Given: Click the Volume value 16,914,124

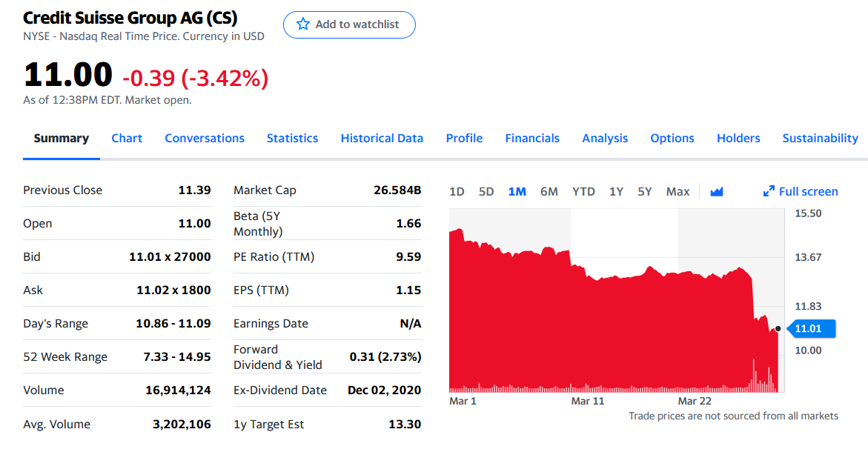Looking at the screenshot, I should (178, 390).
